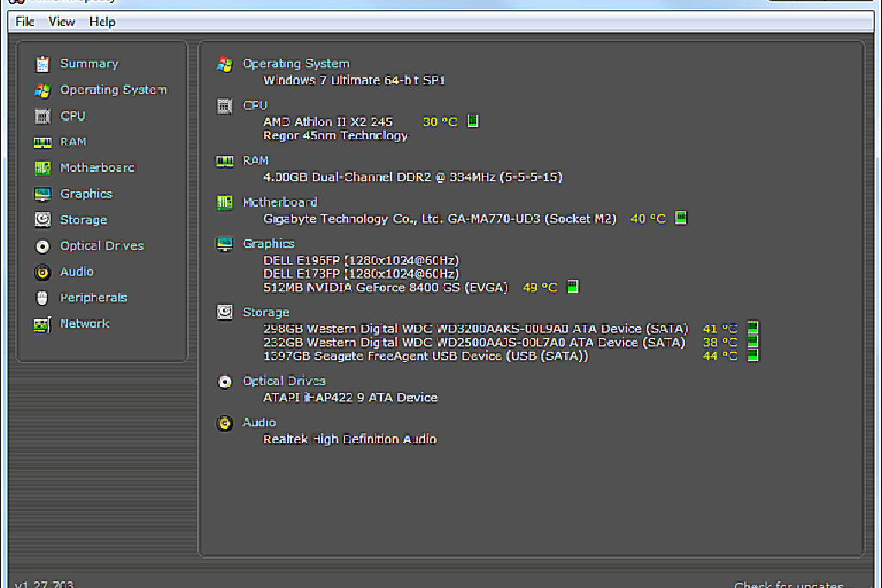The height and width of the screenshot is (588, 882).
Task: Click the Graphics monitor icon in sidebar
Action: pyautogui.click(x=42, y=194)
